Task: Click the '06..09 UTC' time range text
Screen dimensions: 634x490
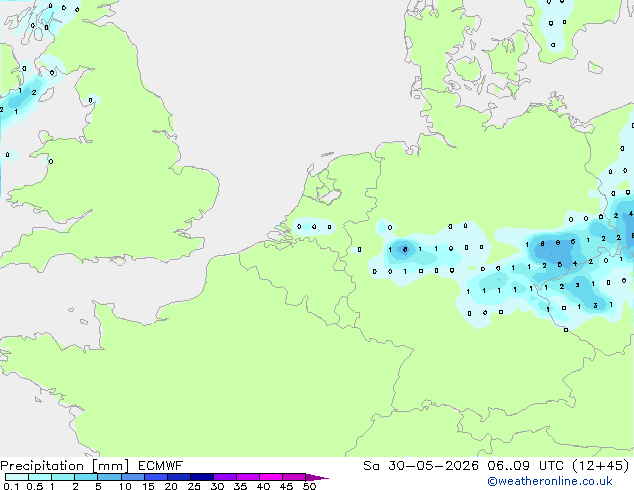Action: coord(525,466)
